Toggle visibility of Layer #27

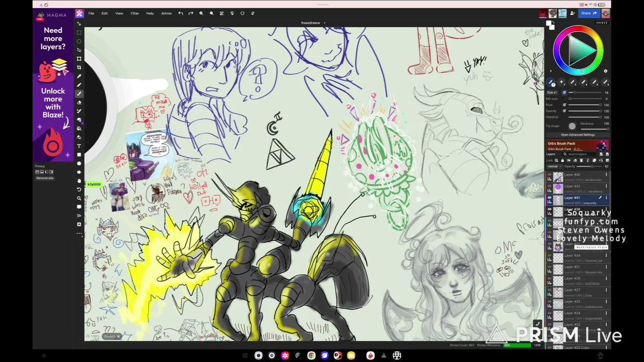tap(549, 290)
